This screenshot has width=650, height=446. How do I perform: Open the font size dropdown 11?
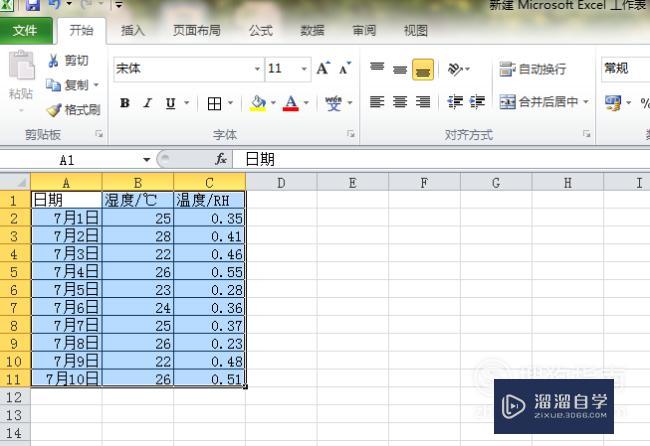304,68
